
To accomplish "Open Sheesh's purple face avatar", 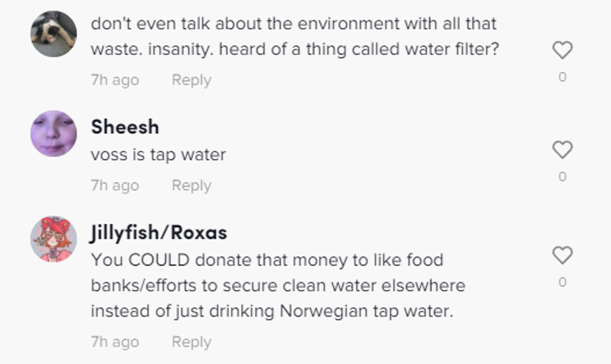I will click(x=54, y=133).
